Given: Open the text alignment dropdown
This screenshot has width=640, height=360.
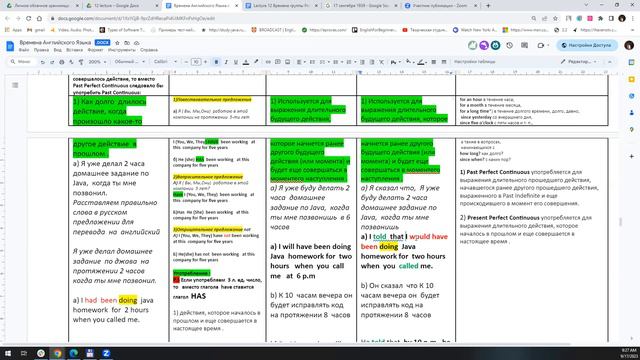Looking at the screenshot, I should 300,62.
